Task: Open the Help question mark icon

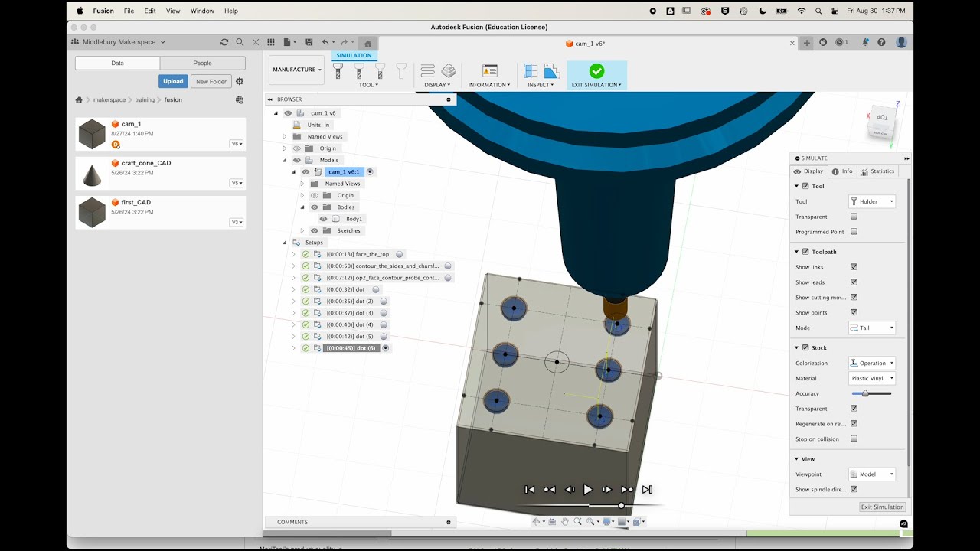Action: (x=882, y=43)
